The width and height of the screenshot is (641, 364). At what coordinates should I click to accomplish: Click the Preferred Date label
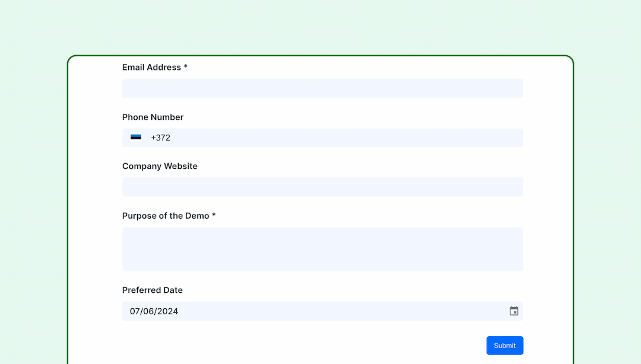(x=153, y=290)
